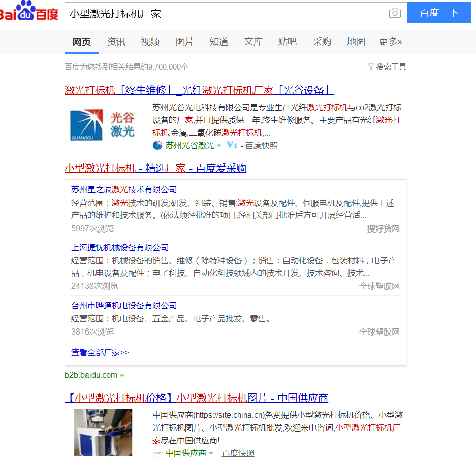Switch to the 地图 tab

point(356,42)
